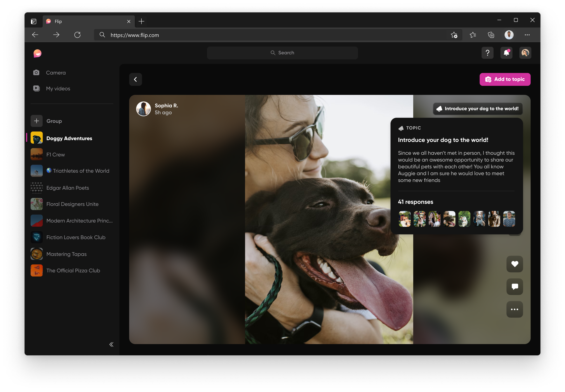Image resolution: width=565 pixels, height=392 pixels.
Task: Click the search magnifier in the address bar
Action: (102, 35)
